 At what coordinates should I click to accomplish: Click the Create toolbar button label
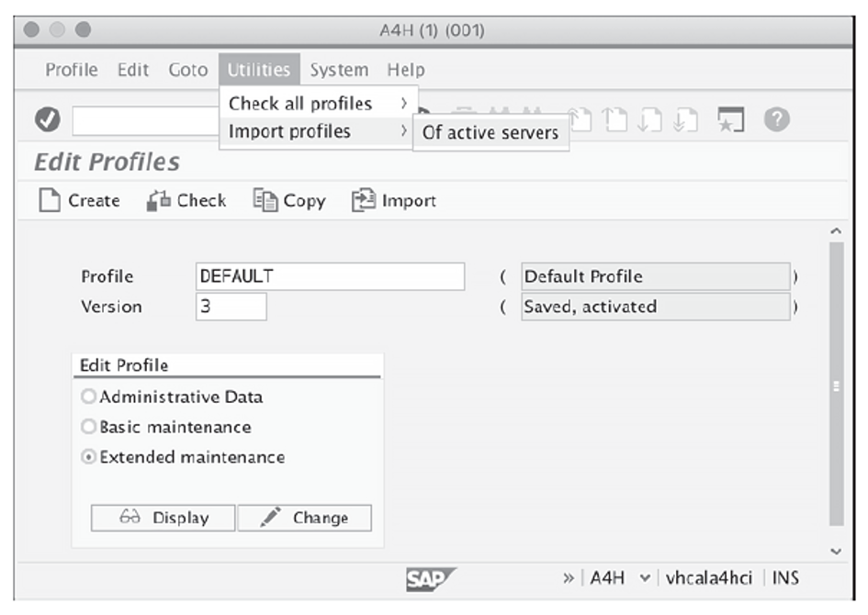point(94,200)
